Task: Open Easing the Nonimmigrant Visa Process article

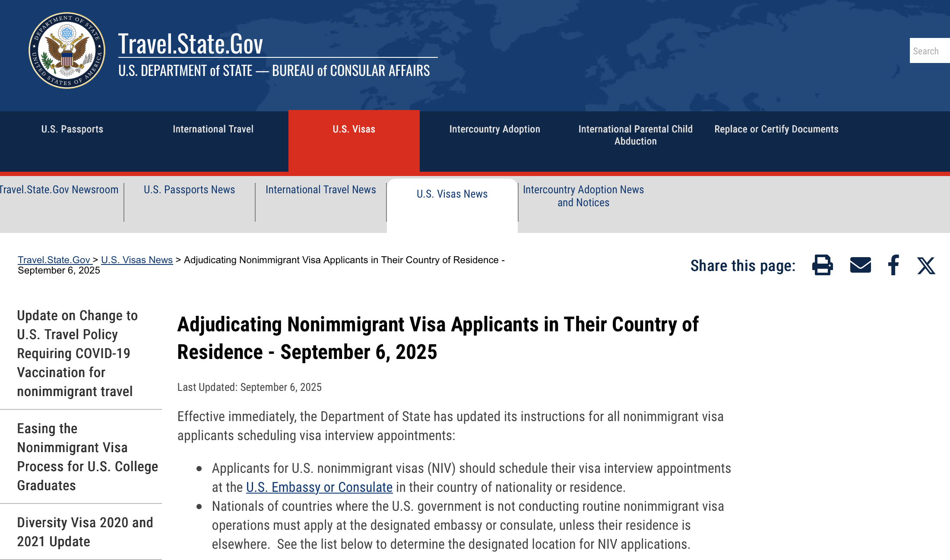Action: pos(87,457)
